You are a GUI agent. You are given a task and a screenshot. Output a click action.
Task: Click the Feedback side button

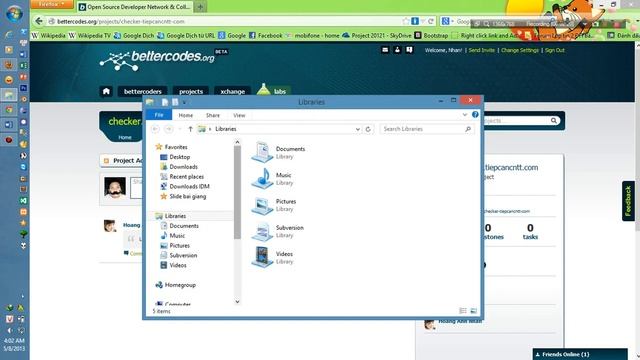click(628, 201)
